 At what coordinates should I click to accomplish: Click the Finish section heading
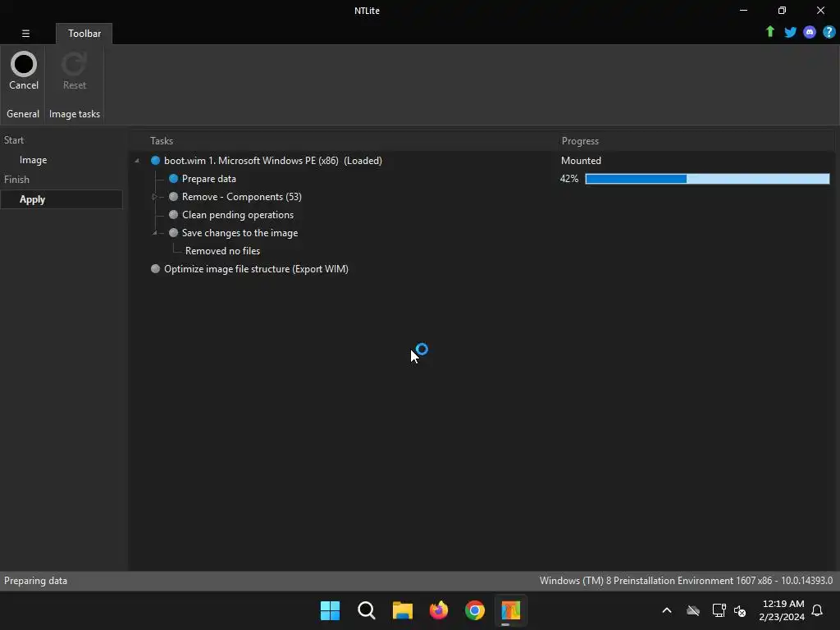tap(16, 180)
